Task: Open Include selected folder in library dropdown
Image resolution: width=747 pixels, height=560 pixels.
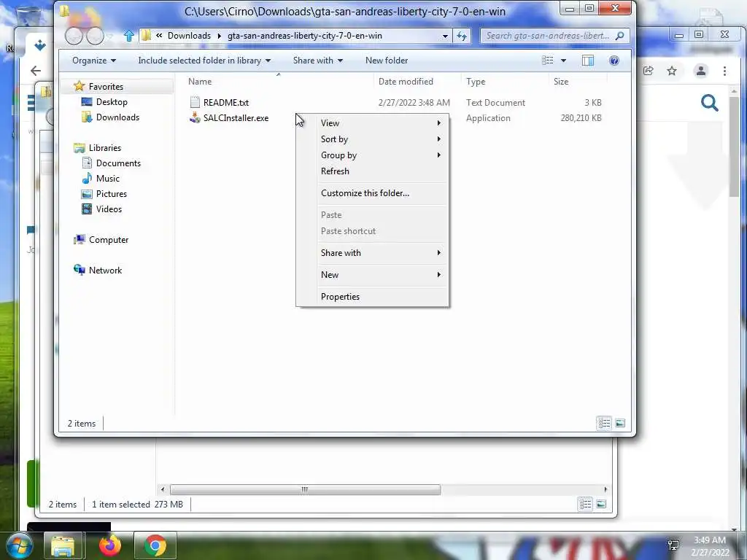Action: pos(204,61)
